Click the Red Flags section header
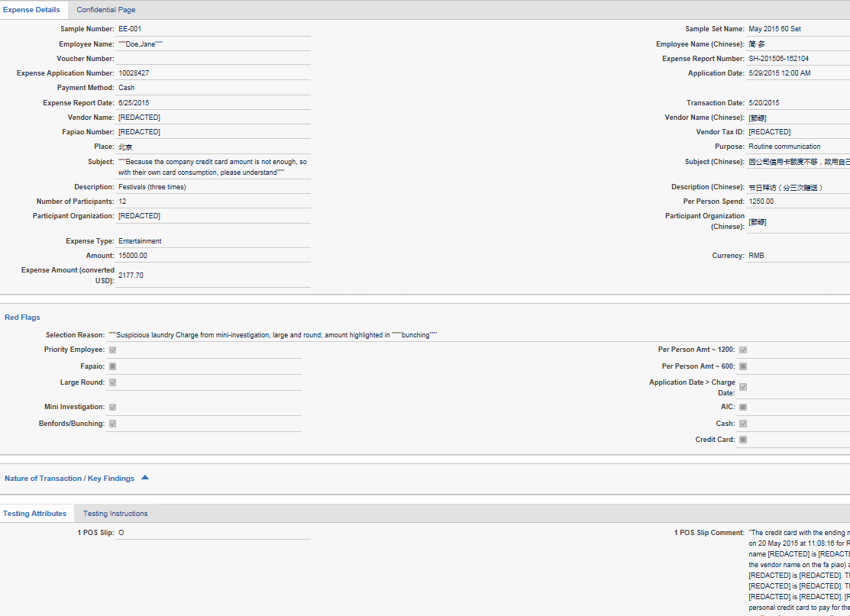The width and height of the screenshot is (850, 616). pos(23,318)
